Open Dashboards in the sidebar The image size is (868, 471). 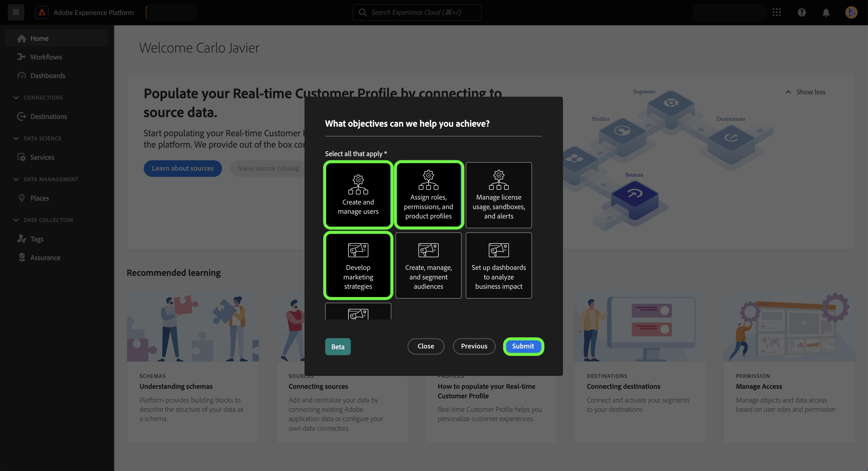(48, 75)
